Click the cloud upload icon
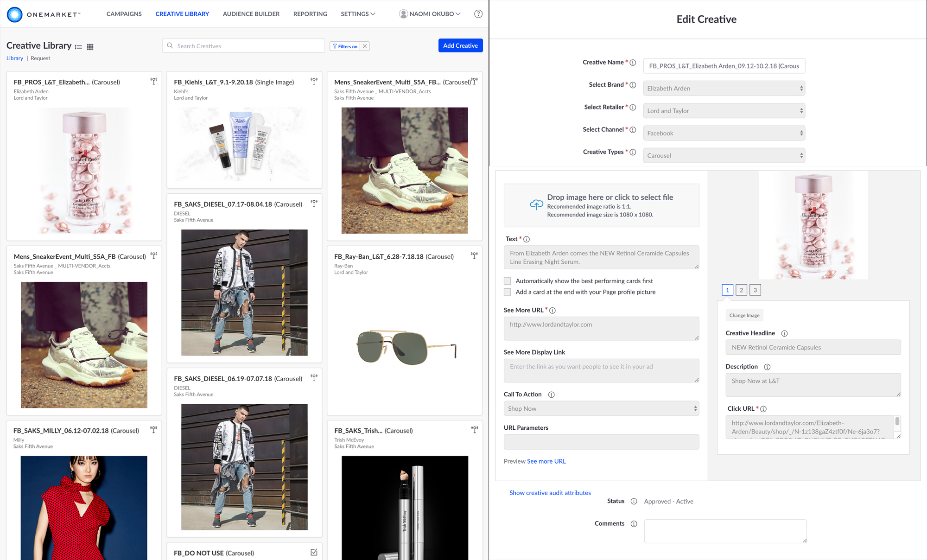The width and height of the screenshot is (927, 560). click(536, 204)
